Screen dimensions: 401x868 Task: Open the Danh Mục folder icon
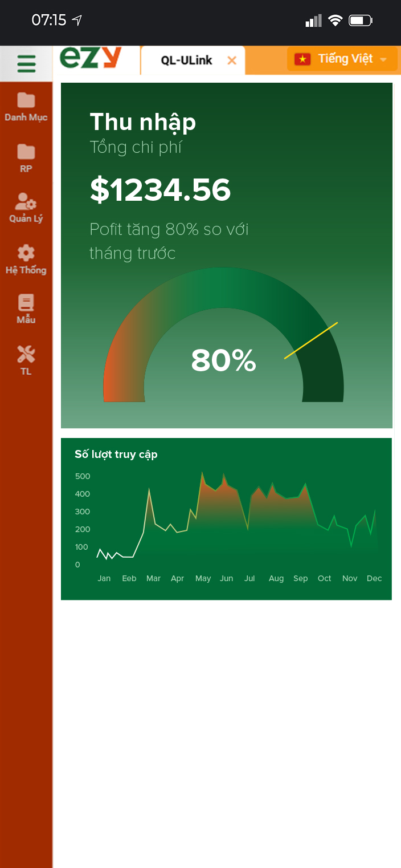(26, 101)
